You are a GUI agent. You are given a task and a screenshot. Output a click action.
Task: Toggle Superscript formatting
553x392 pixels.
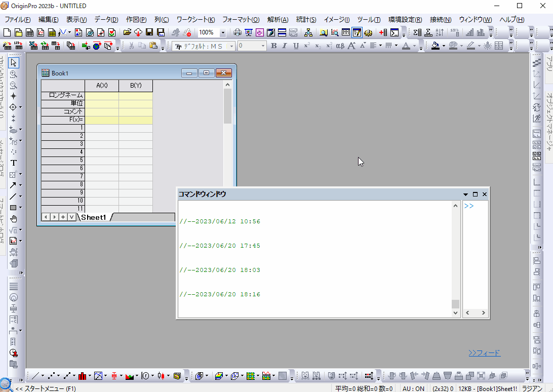click(x=307, y=46)
